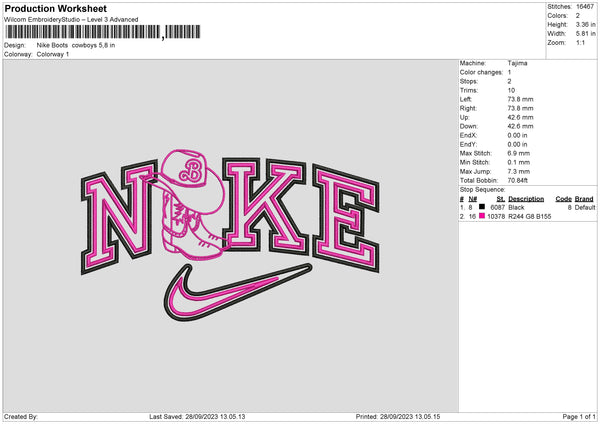Click the Down value 42.6 mm
The height and width of the screenshot is (424, 600).
tap(520, 126)
